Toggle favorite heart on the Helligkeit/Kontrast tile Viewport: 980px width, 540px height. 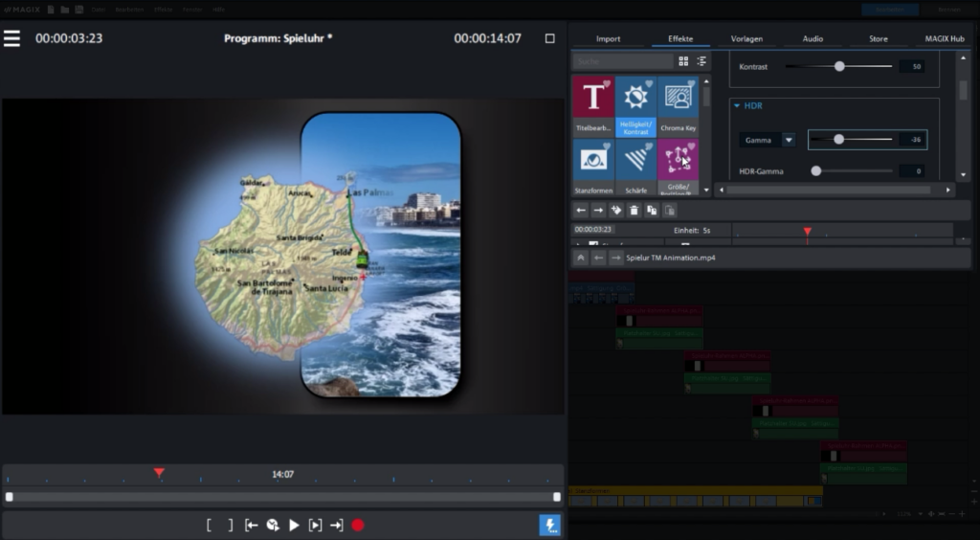click(x=649, y=83)
